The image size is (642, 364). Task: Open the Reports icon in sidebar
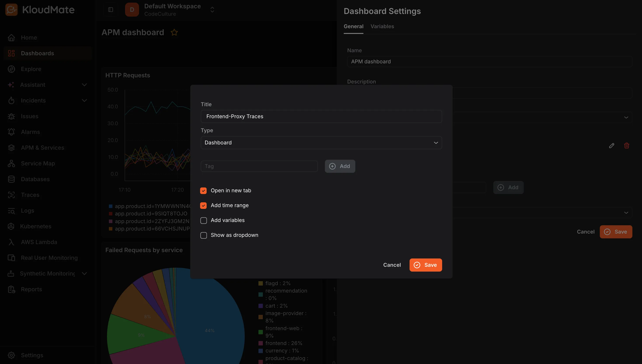point(11,289)
